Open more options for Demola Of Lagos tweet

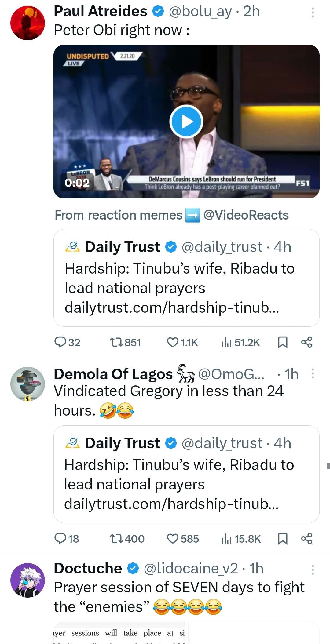pyautogui.click(x=313, y=373)
